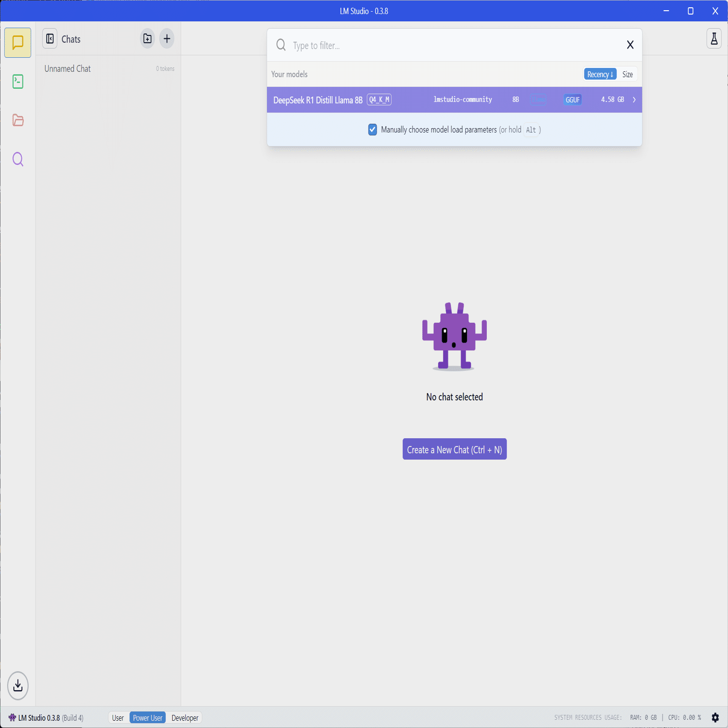Image resolution: width=728 pixels, height=728 pixels.
Task: Open the Unnamed Chat entry
Action: 108,69
